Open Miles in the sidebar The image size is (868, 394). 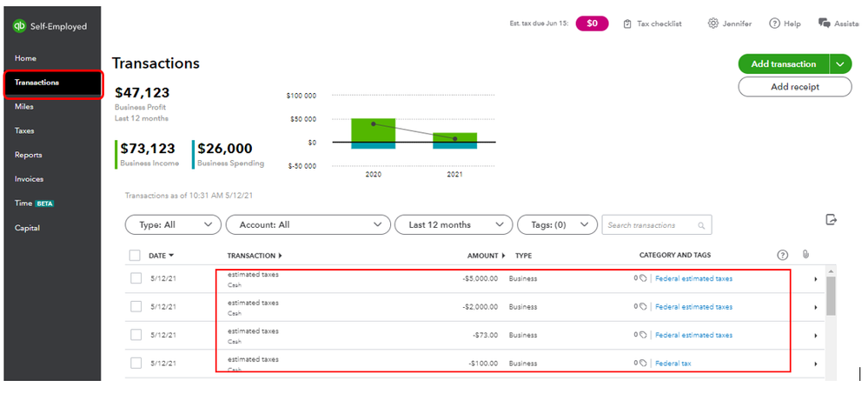point(23,106)
